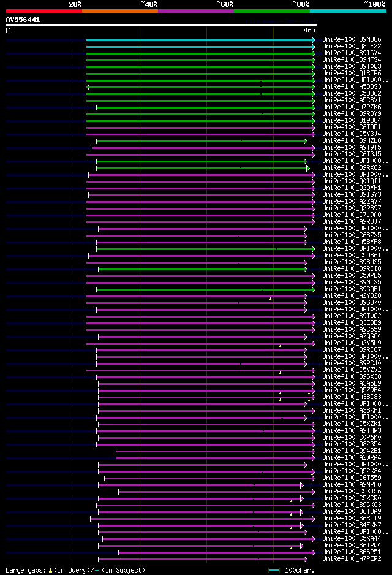Viewport: 392px width, 575px height.
Task: Click the UniRef100_C6SZX5 label
Action: coord(352,235)
